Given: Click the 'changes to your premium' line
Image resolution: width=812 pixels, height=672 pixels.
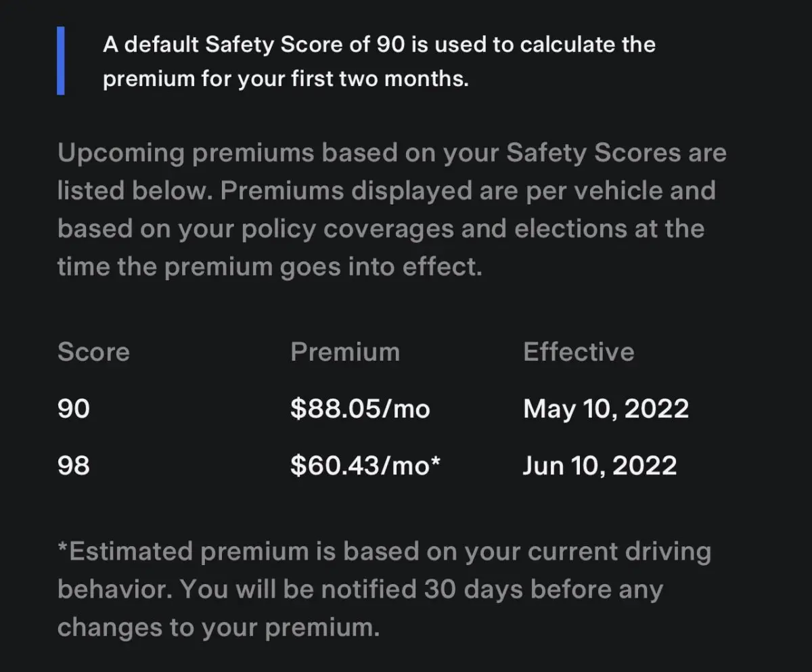Looking at the screenshot, I should (x=218, y=627).
